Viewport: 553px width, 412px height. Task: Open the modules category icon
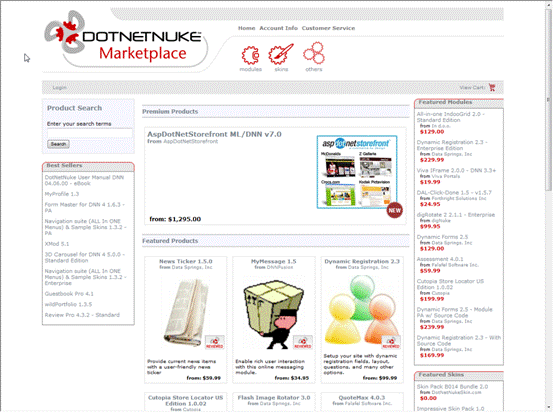tap(250, 55)
